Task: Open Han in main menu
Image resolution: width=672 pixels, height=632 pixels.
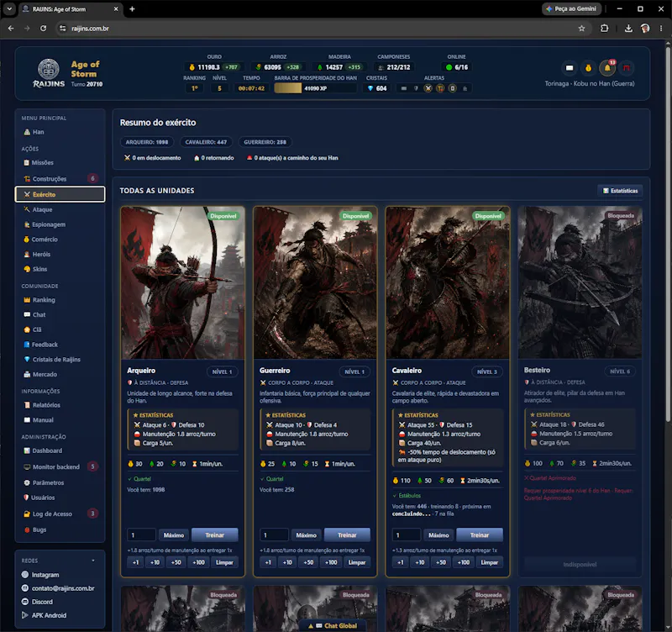Action: (x=60, y=132)
